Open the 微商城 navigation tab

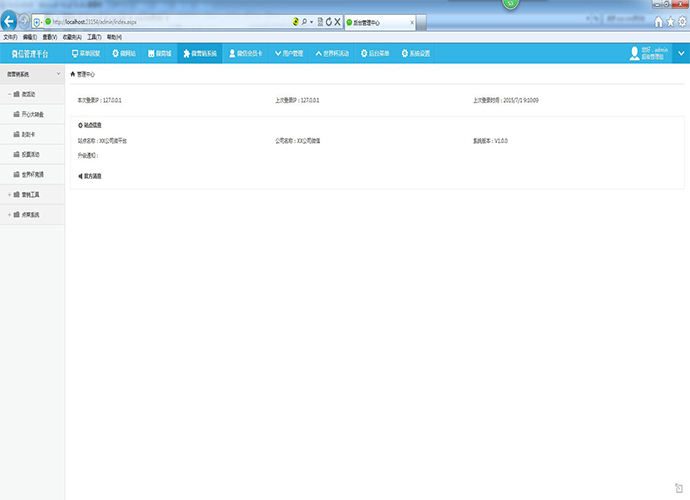pos(159,53)
